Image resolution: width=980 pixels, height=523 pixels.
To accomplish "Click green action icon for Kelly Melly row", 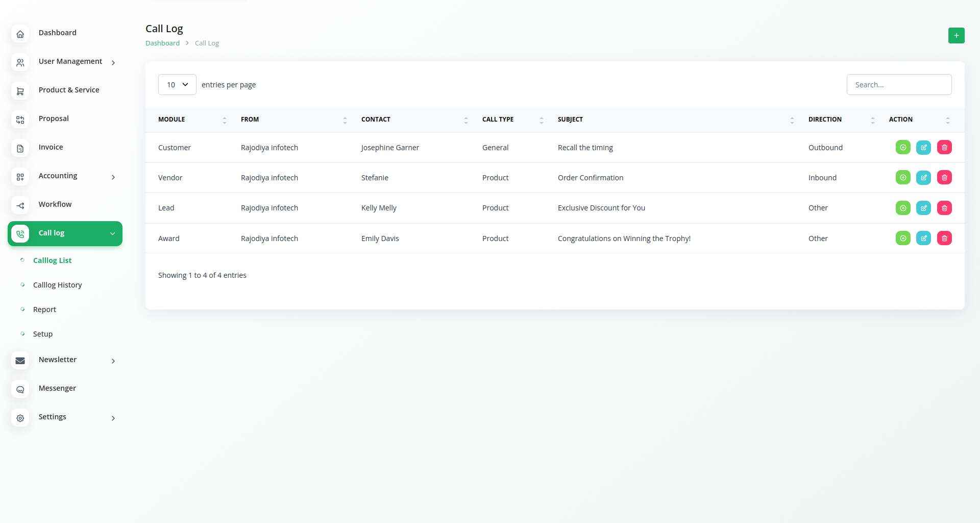I will click(x=903, y=208).
